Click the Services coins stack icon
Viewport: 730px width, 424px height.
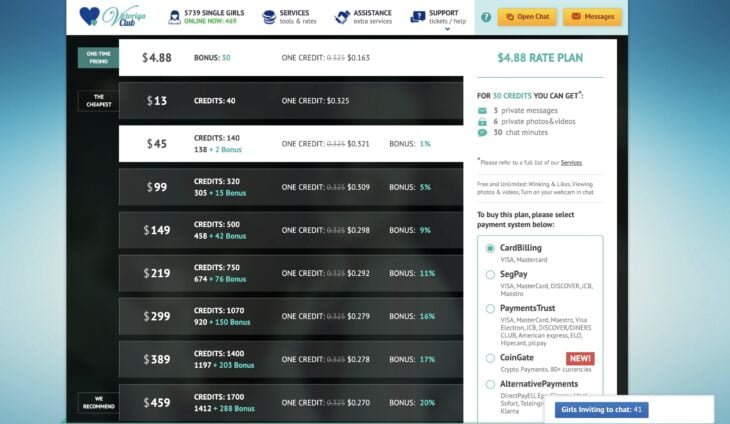pyautogui.click(x=269, y=17)
